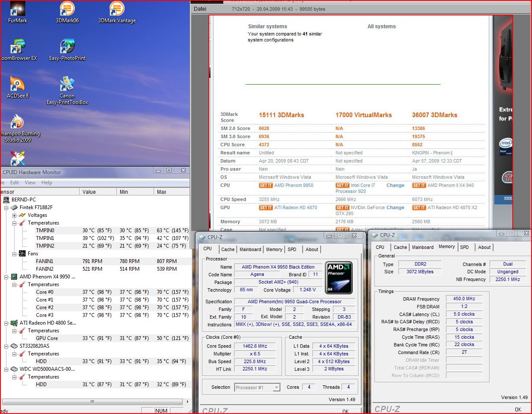Click the GET IT badge beside Intel Core i7

tap(342, 186)
